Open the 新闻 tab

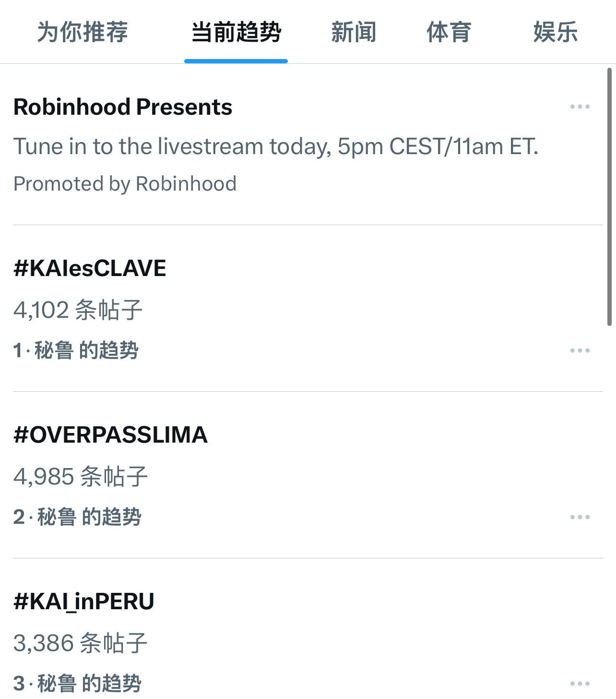(x=354, y=32)
